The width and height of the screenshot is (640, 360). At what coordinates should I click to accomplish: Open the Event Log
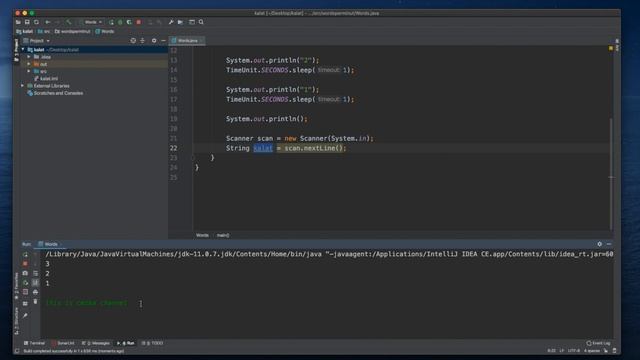(598, 343)
